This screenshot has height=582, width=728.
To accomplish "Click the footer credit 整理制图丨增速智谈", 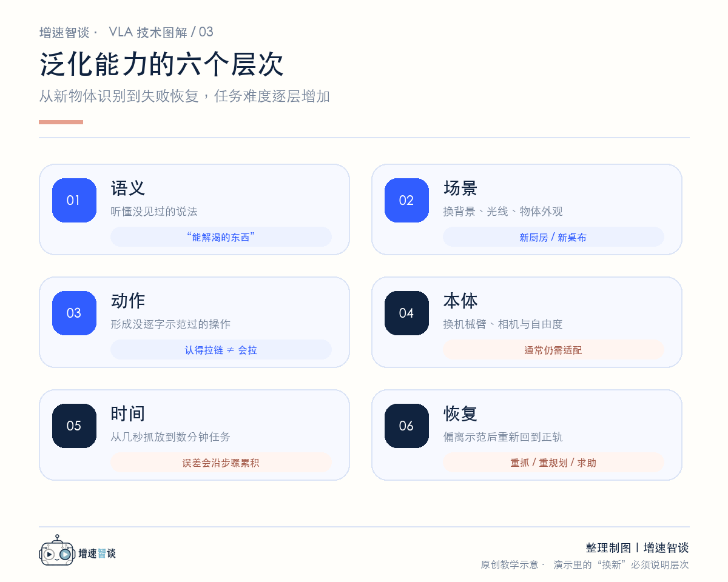I will point(637,548).
